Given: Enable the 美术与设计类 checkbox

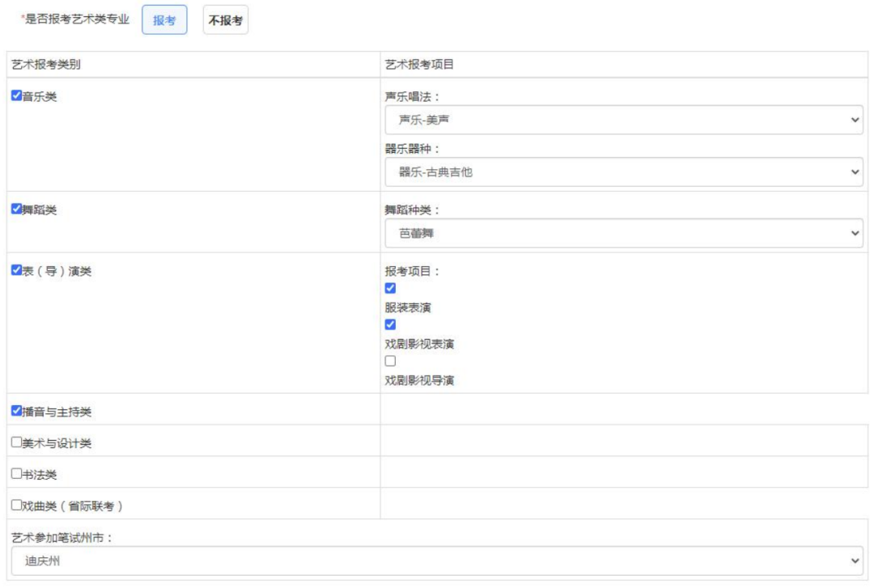Looking at the screenshot, I should pos(16,442).
